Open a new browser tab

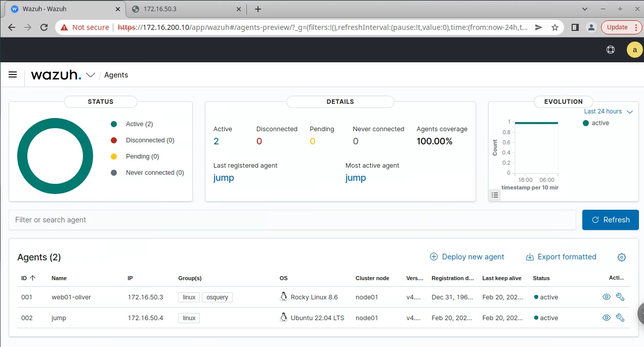coord(258,9)
